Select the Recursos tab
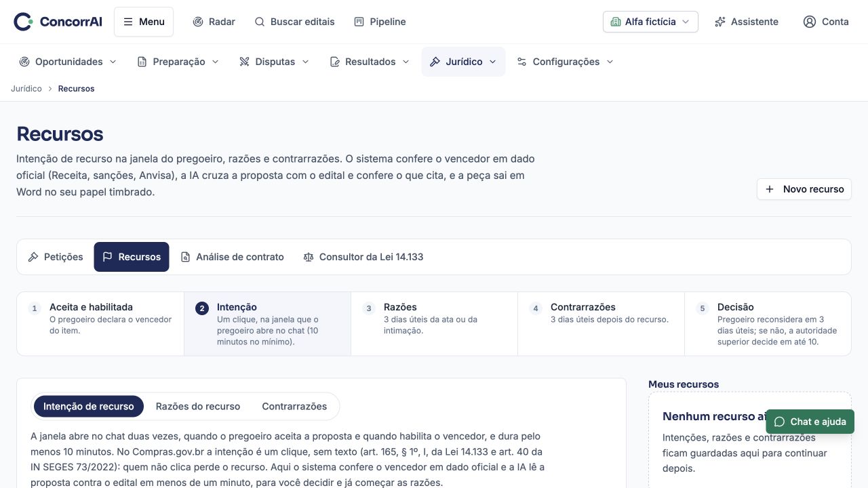868x488 pixels. (132, 257)
